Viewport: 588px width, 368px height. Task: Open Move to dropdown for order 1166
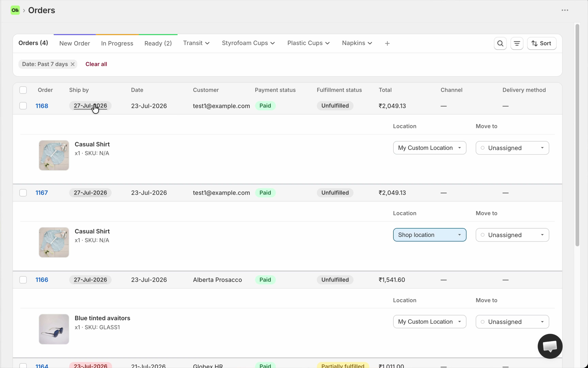512,321
